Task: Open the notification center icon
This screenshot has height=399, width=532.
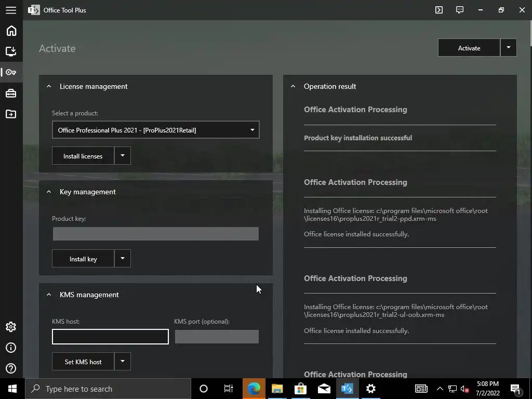Action: pos(515,389)
